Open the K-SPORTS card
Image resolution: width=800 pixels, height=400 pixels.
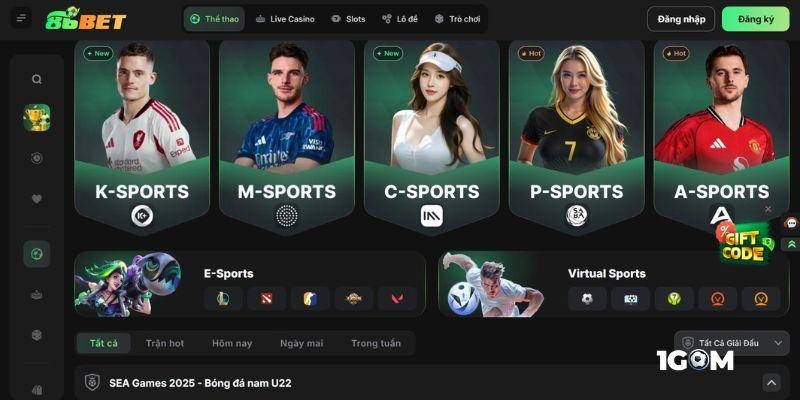tap(142, 137)
